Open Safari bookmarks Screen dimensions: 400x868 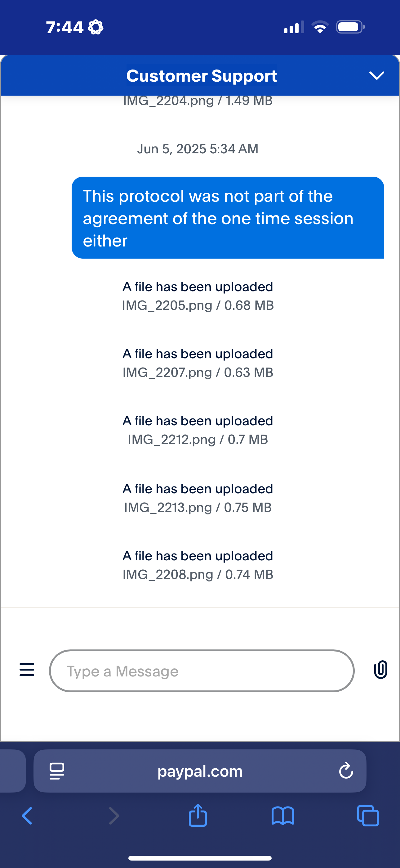point(283,816)
